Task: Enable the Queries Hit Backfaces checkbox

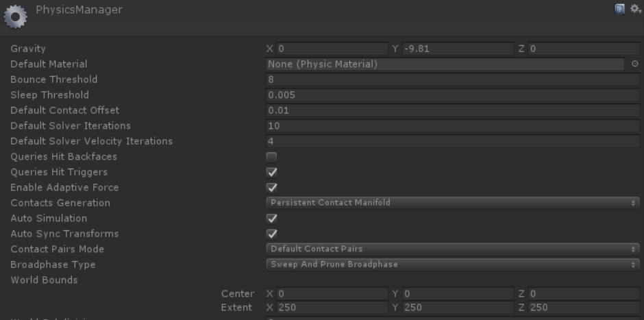Action: [272, 157]
